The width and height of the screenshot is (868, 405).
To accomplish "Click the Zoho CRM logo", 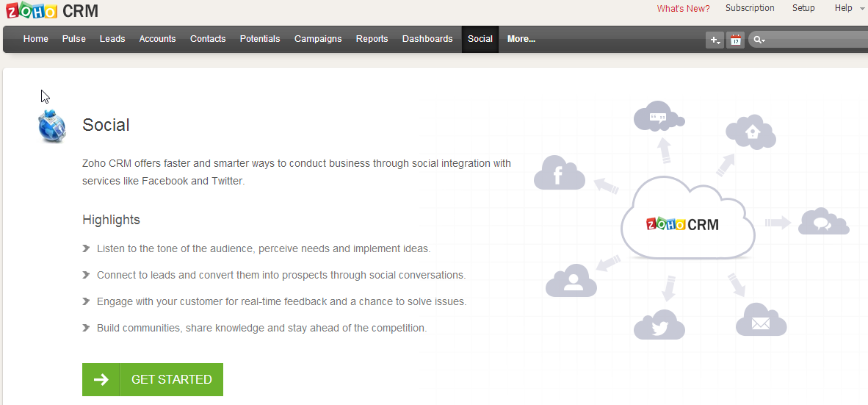I will click(x=51, y=10).
